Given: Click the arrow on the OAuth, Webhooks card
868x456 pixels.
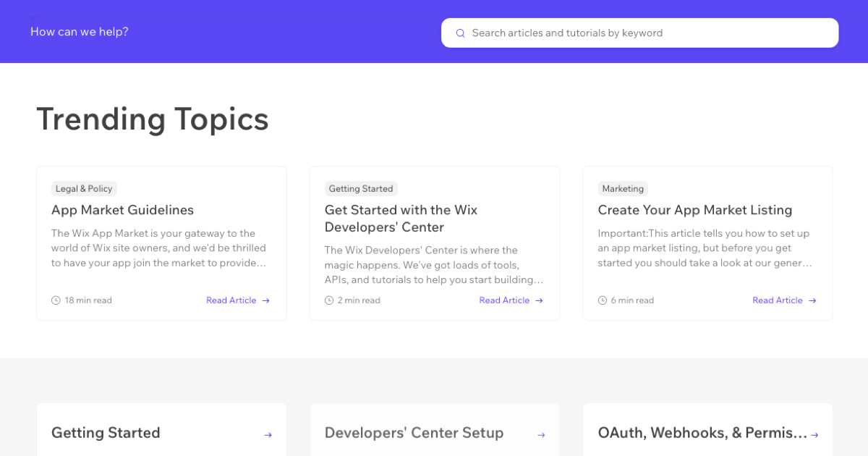Looking at the screenshot, I should pyautogui.click(x=814, y=433).
